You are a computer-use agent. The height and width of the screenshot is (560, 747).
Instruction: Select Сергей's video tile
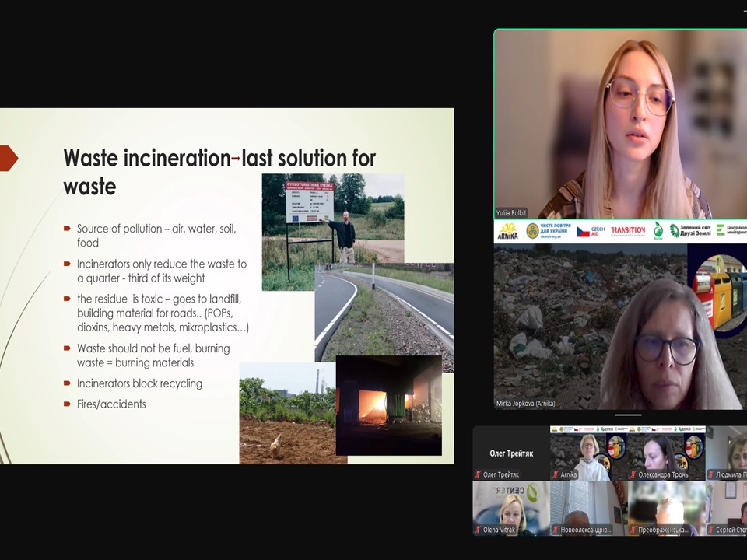pyautogui.click(x=727, y=508)
